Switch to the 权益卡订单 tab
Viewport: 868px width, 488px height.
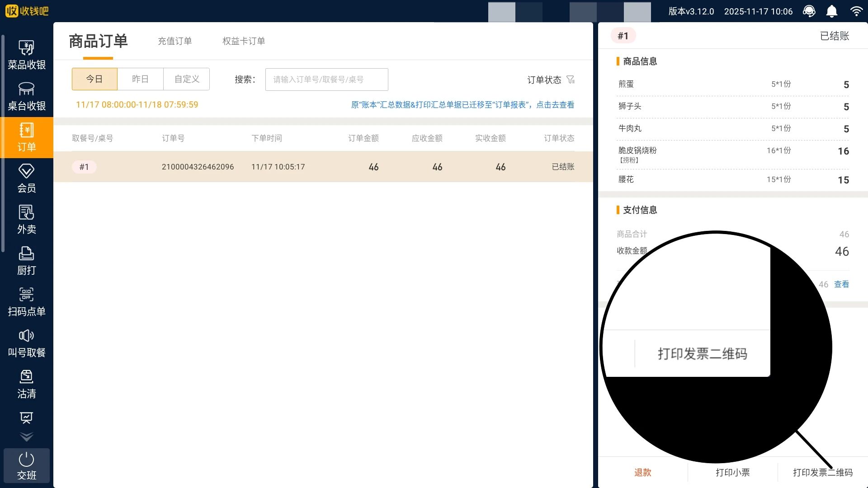243,41
